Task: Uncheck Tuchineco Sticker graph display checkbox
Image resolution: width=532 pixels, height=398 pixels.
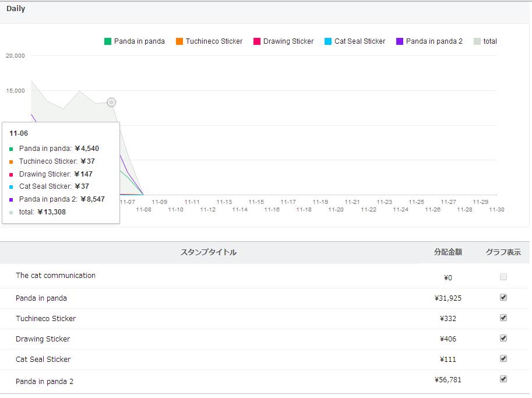Action: coord(503,318)
